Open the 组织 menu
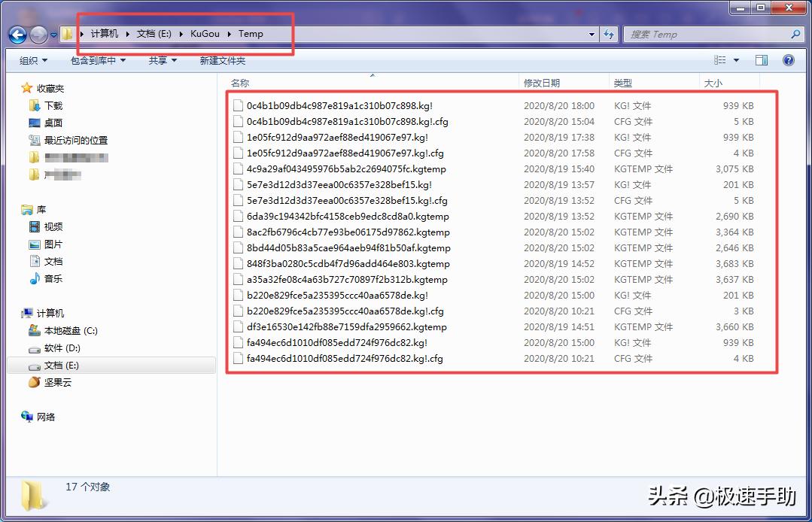Screen dimensions: 812x522 (33, 60)
